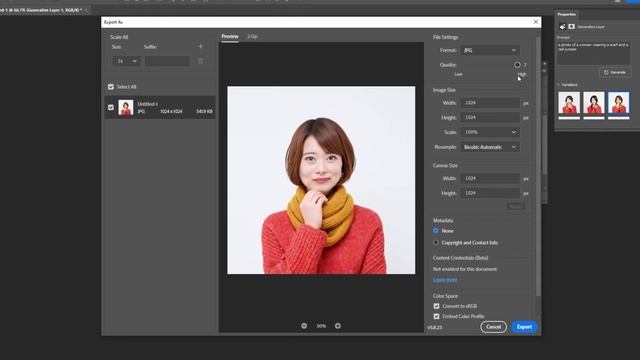The width and height of the screenshot is (640, 360).
Task: Open the Properties panel tab
Action: [567, 14]
